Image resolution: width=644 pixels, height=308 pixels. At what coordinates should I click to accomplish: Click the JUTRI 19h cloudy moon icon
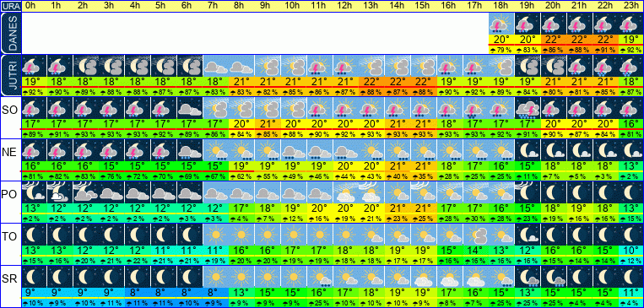pos(527,66)
